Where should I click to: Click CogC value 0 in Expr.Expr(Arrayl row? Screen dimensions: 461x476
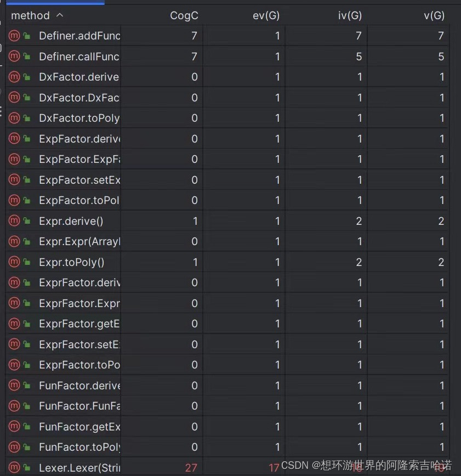pyautogui.click(x=195, y=241)
